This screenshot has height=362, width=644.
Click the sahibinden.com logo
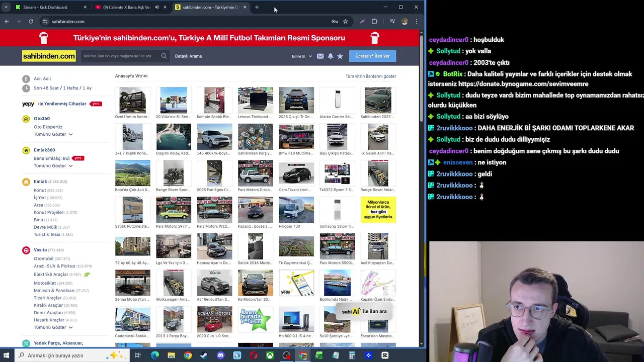click(49, 56)
